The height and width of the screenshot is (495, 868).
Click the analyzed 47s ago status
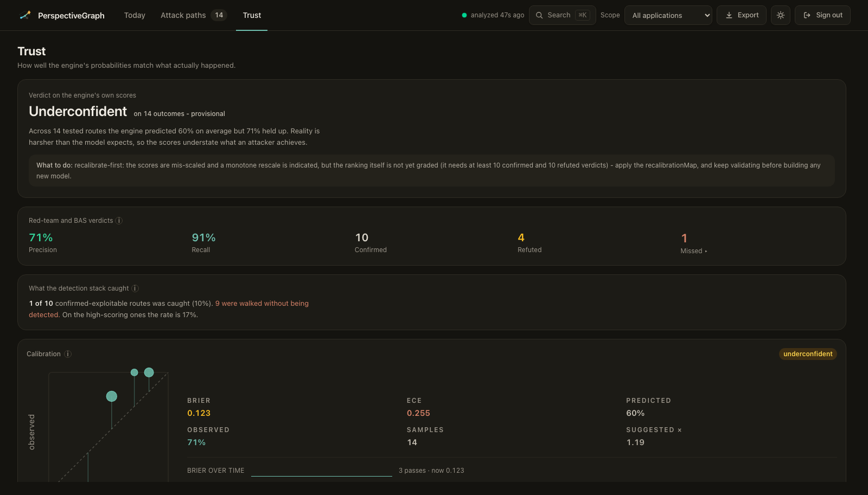(x=493, y=15)
